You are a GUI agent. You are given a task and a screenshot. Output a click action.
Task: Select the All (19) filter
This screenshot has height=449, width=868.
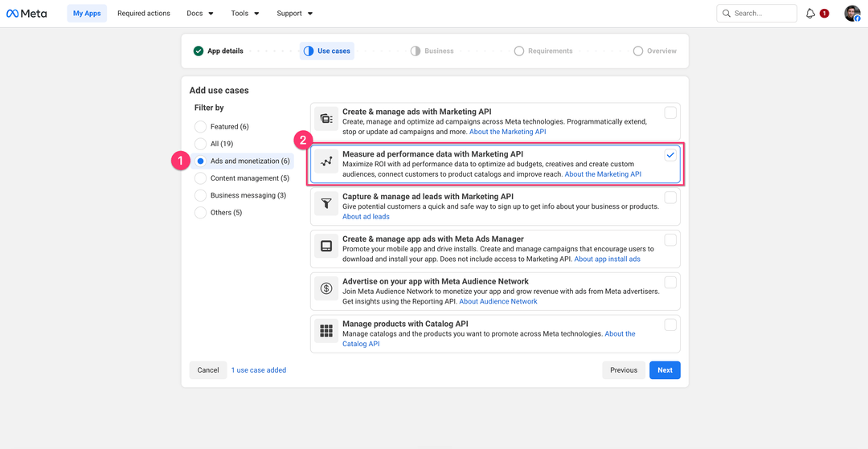pos(200,144)
